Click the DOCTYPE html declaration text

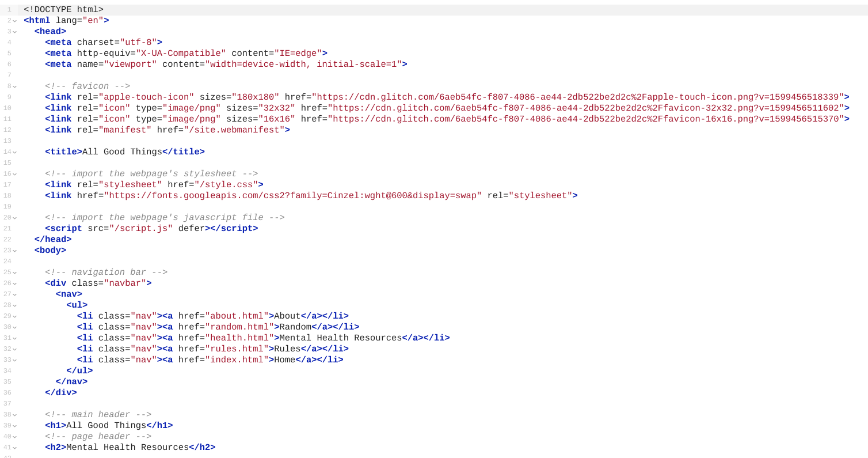[x=64, y=10]
